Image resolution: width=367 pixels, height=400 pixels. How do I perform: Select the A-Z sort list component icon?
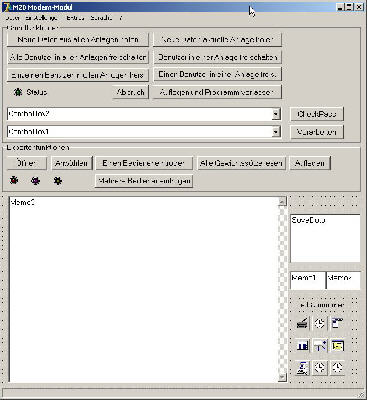coord(302,368)
